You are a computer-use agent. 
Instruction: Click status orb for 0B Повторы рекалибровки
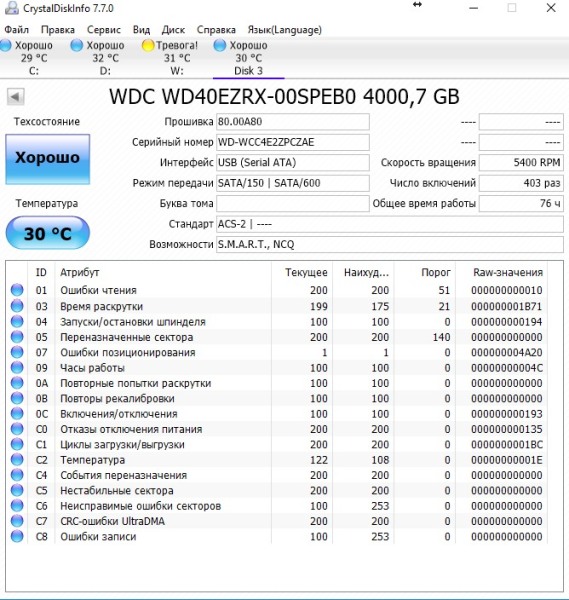pos(17,398)
